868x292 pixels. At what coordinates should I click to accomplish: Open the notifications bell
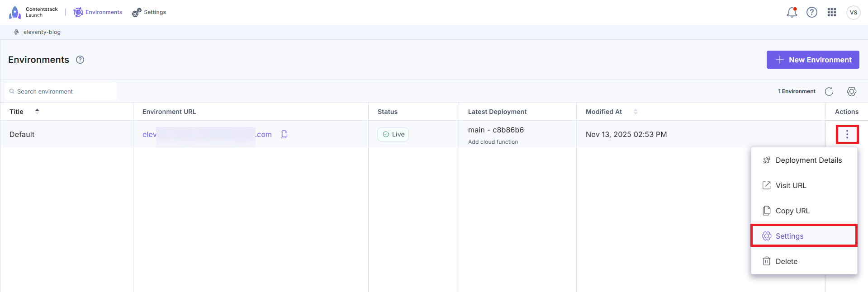pyautogui.click(x=792, y=13)
